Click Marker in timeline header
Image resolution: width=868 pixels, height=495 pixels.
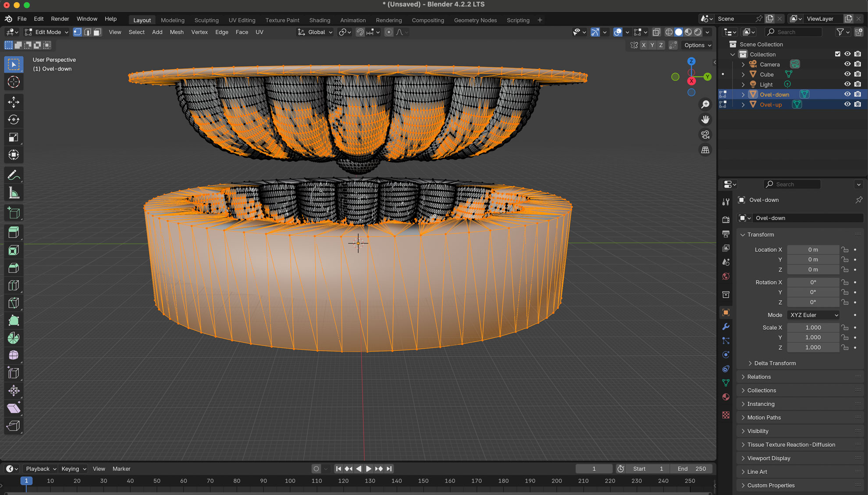tap(121, 469)
